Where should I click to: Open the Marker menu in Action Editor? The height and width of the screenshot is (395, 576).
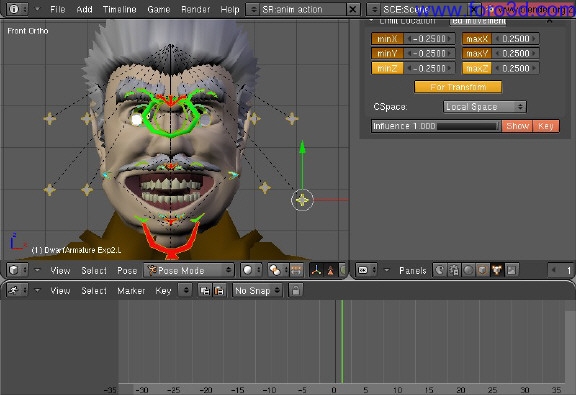[131, 290]
